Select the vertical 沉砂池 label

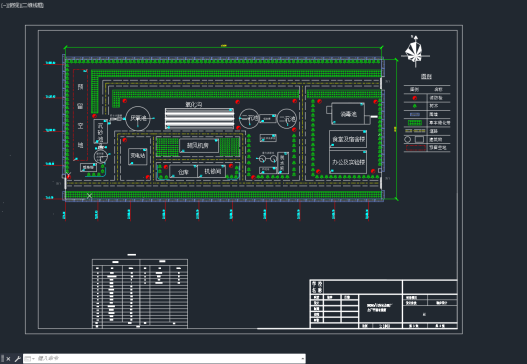pos(100,132)
